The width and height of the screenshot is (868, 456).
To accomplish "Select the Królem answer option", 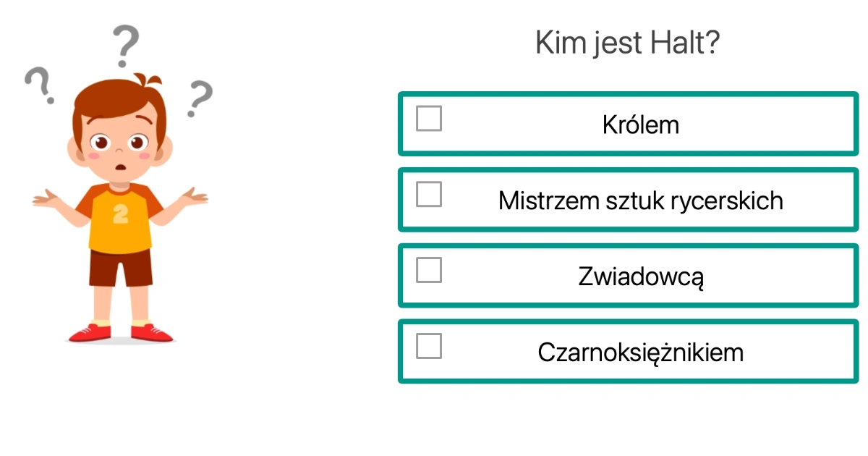I will 627,124.
